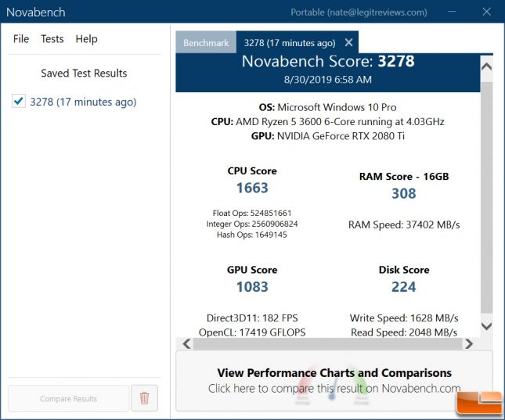This screenshot has width=505, height=420.
Task: Click the Saved Test Results heading
Action: click(84, 73)
